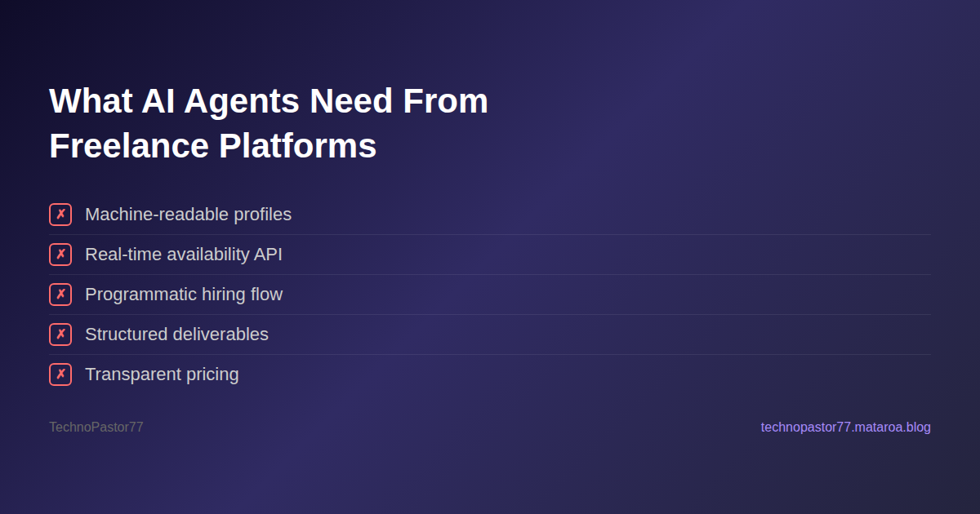The height and width of the screenshot is (514, 980).
Task: Click the Programmatic hiring flow label
Action: point(184,295)
